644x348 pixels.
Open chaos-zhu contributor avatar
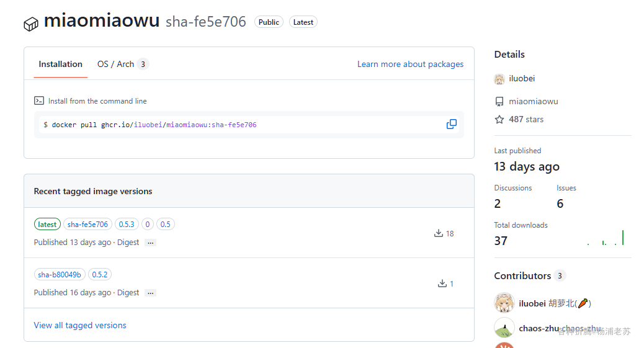(x=504, y=328)
